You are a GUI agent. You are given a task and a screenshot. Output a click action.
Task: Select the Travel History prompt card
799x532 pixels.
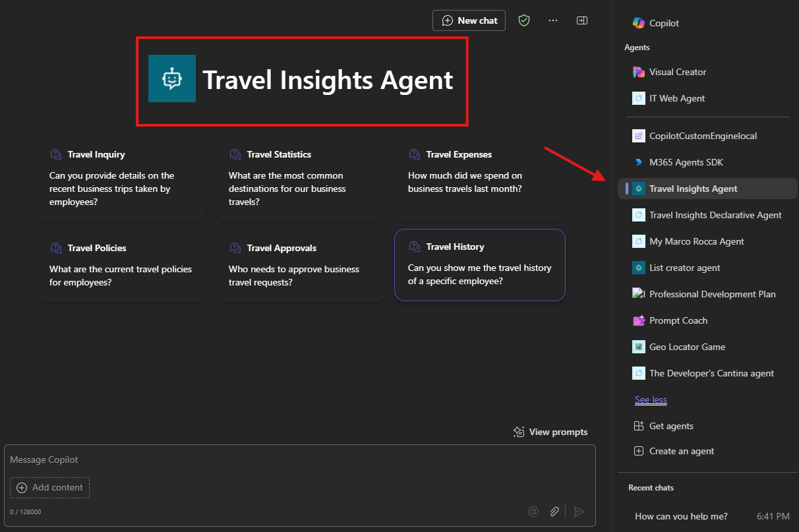click(480, 265)
